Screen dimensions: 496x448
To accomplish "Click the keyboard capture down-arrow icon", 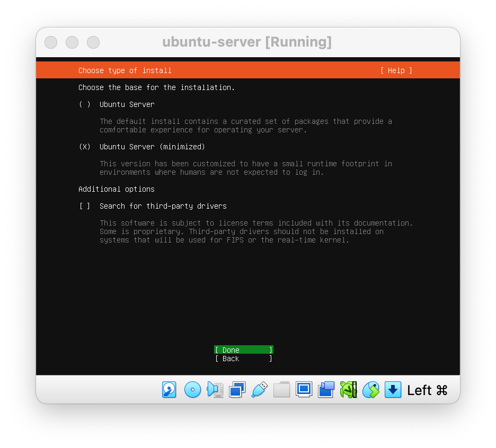I will (x=393, y=390).
